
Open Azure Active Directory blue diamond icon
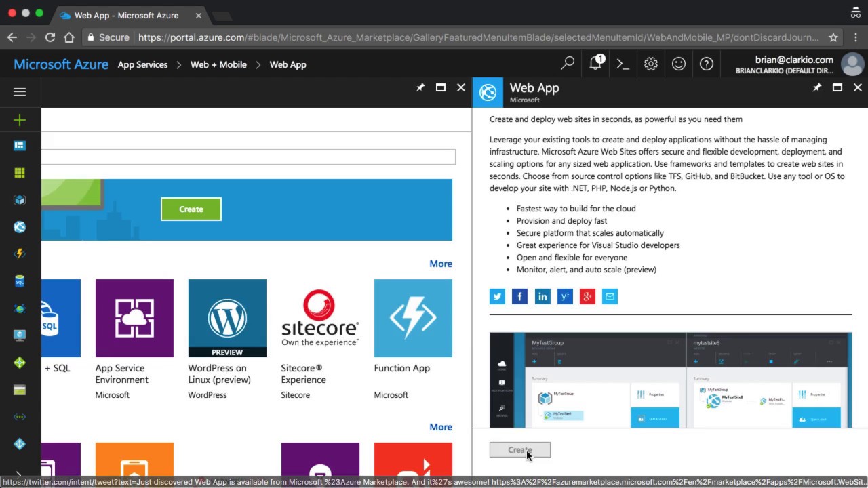point(20,444)
